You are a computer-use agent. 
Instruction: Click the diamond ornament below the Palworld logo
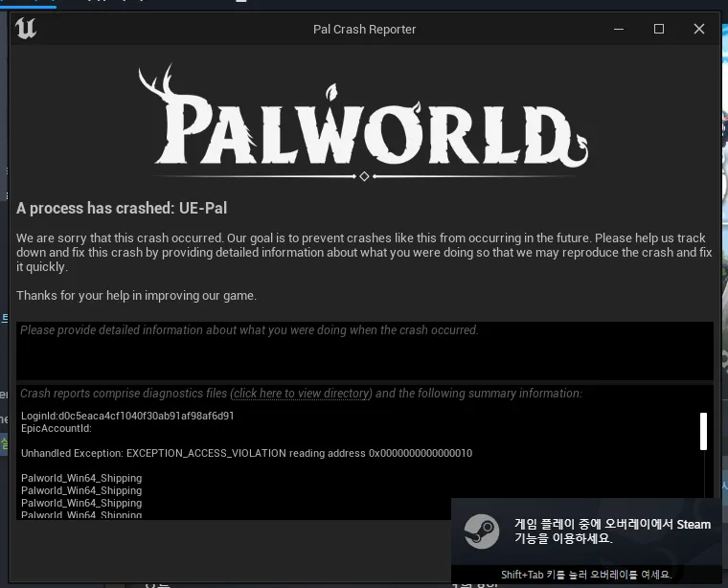point(364,176)
